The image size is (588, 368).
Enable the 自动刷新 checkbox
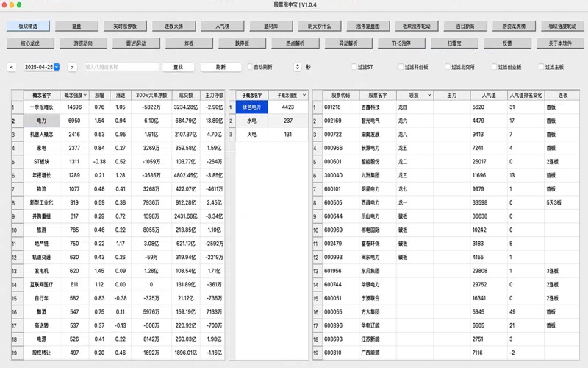coord(250,67)
